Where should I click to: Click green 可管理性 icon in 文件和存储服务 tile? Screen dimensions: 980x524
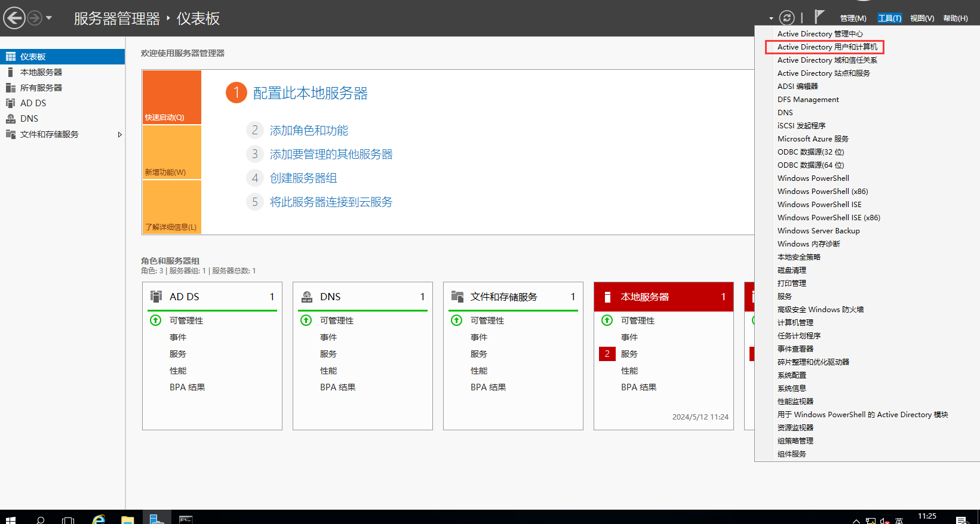tap(457, 320)
